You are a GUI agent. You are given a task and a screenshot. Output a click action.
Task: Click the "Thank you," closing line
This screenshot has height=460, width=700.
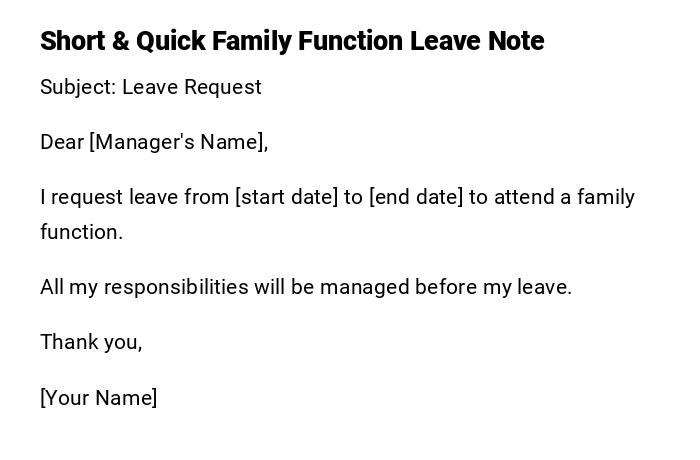(91, 342)
